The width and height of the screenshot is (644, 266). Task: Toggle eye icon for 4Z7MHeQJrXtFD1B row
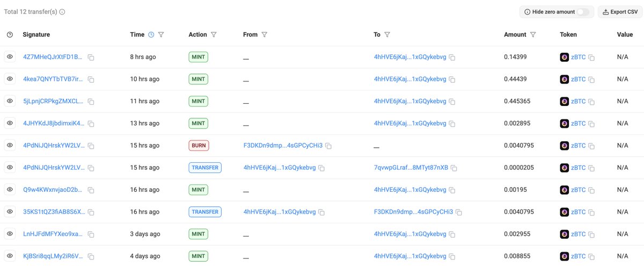pyautogui.click(x=10, y=56)
